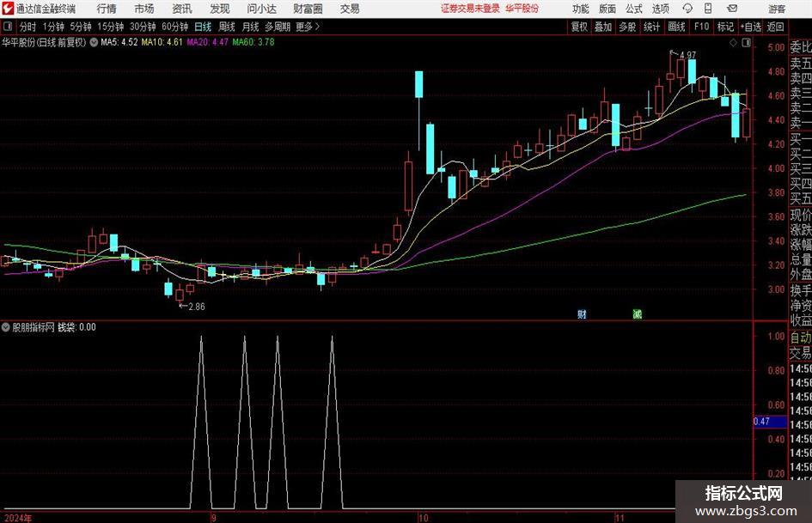This screenshot has width=812, height=523.
Task: Click the 2024年 date axis label
Action: coord(17,518)
